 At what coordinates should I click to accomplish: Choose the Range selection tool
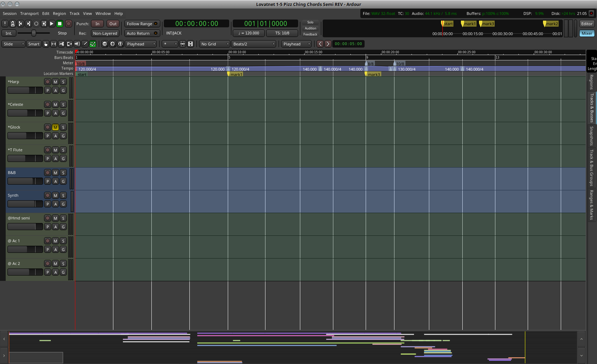pos(54,44)
